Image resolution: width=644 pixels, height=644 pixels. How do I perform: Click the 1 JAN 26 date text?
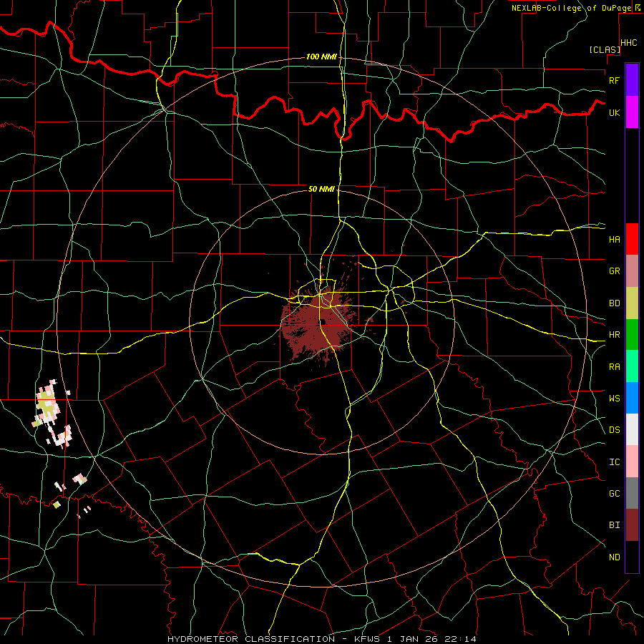(412, 639)
